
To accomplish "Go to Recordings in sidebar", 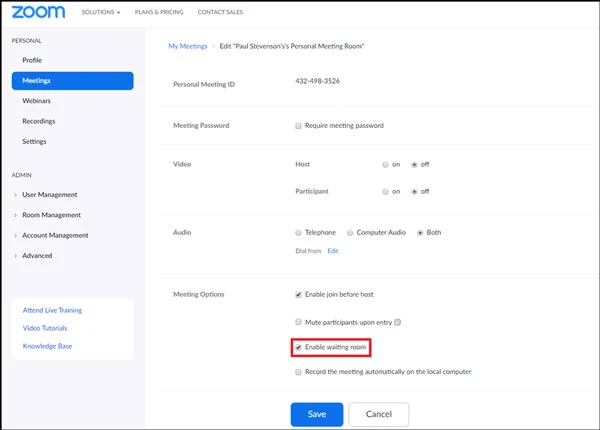I will pos(41,121).
